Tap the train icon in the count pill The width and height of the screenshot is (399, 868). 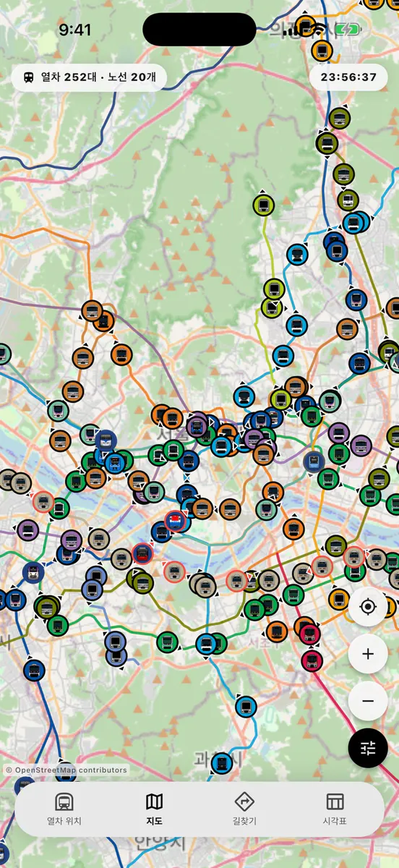(x=30, y=77)
